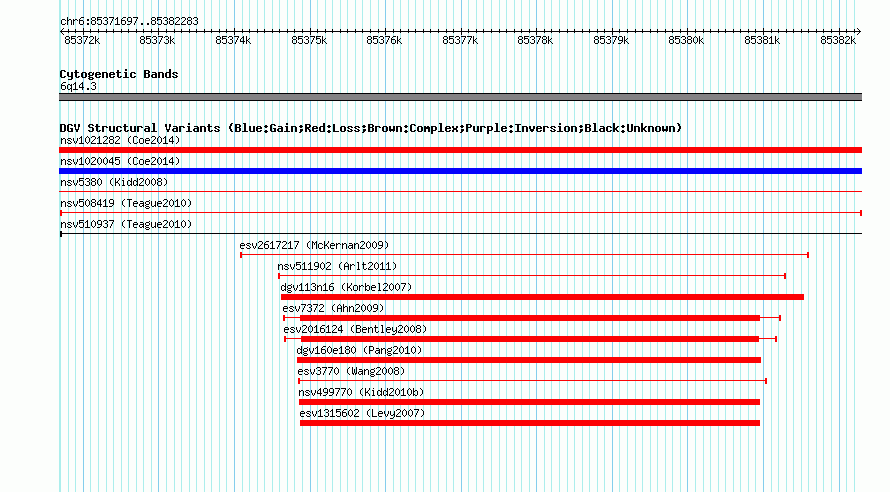
Task: Select the esv2016124 red variant bar
Action: (530, 339)
